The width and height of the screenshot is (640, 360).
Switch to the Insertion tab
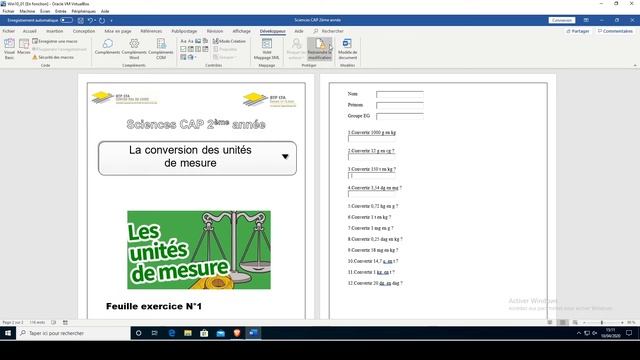(x=54, y=31)
